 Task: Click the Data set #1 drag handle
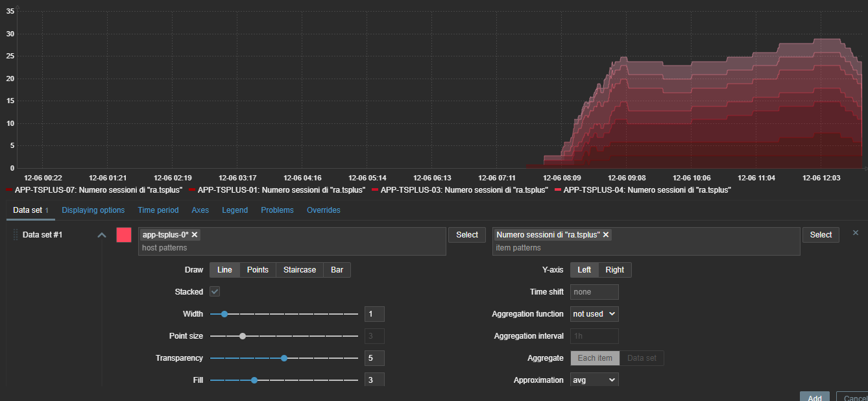coord(14,235)
